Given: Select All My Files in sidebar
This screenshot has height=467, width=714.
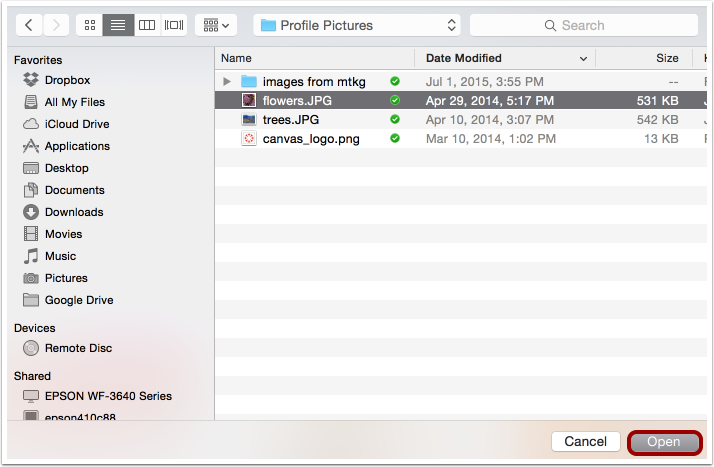Looking at the screenshot, I should 75,102.
